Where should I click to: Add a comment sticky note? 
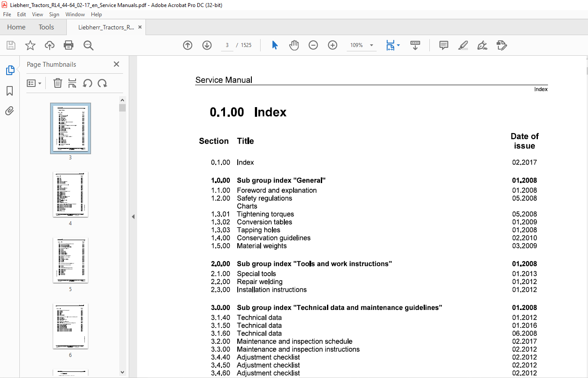[x=444, y=45]
